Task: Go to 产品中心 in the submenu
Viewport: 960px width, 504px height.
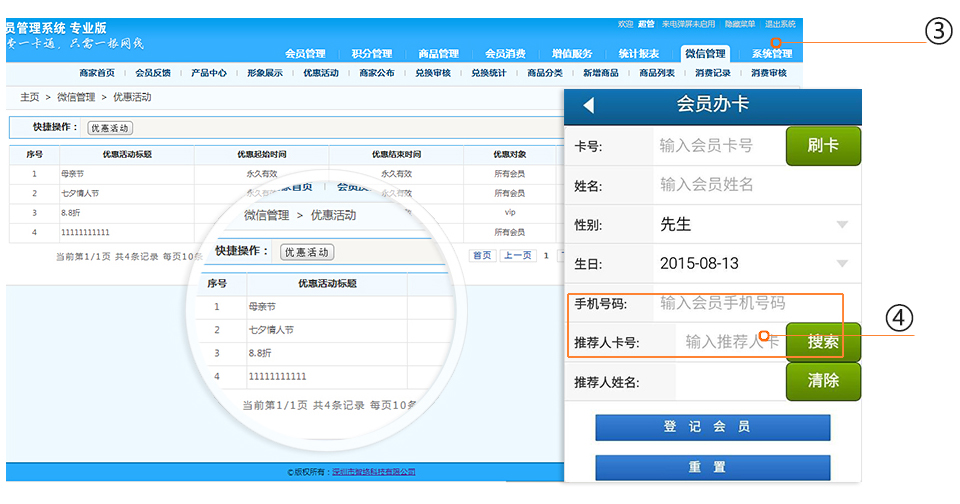Action: [x=209, y=73]
